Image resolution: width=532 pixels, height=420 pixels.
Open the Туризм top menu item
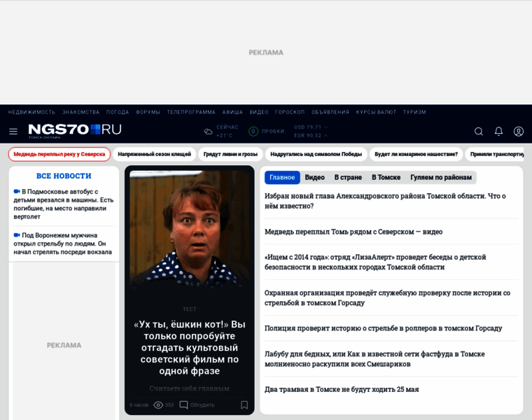click(x=414, y=112)
